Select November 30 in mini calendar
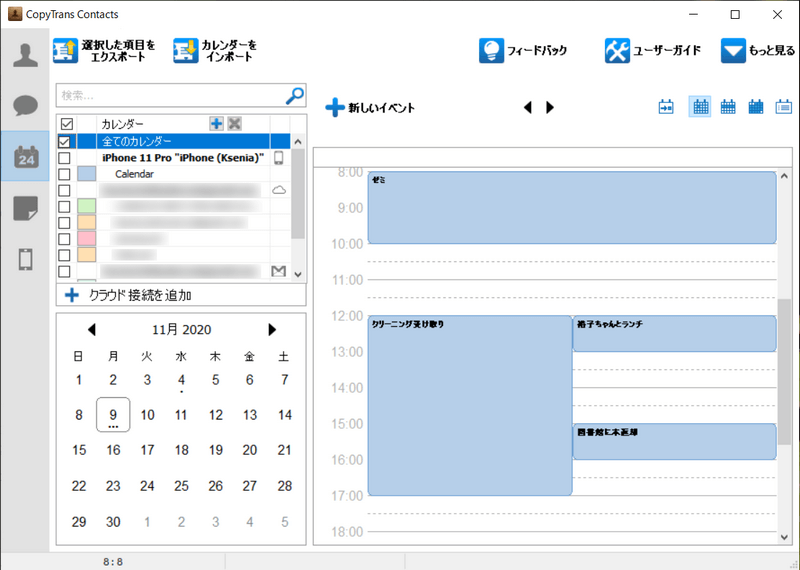The width and height of the screenshot is (800, 570). pyautogui.click(x=113, y=522)
